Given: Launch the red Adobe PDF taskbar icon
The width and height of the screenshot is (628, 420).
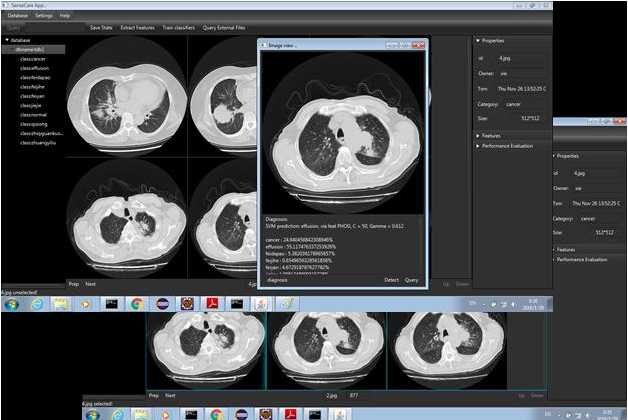Looking at the screenshot, I should click(x=212, y=304).
